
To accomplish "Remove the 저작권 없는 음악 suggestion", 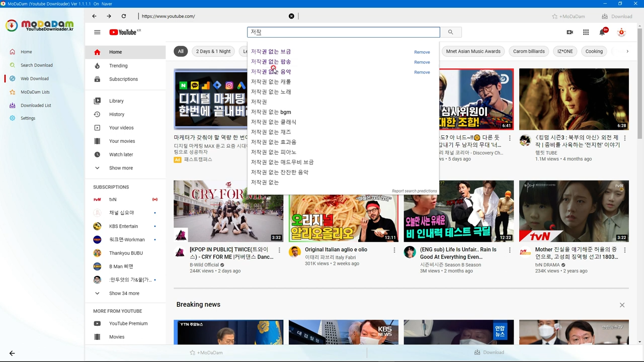I will (x=422, y=72).
